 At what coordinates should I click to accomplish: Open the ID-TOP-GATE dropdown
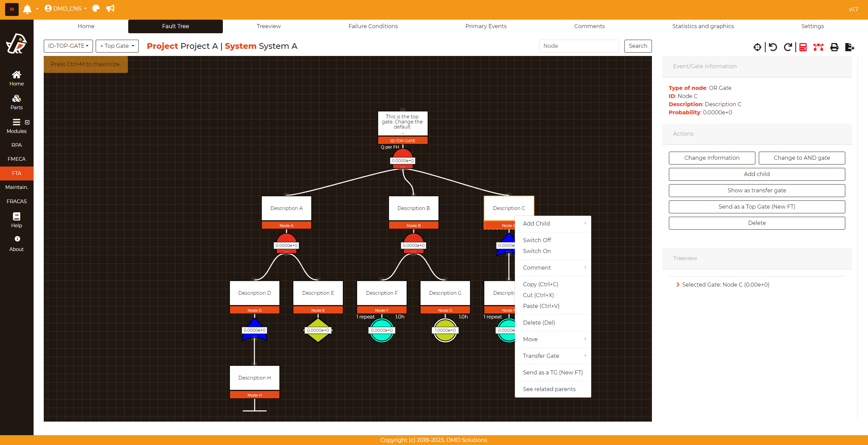[x=68, y=46]
